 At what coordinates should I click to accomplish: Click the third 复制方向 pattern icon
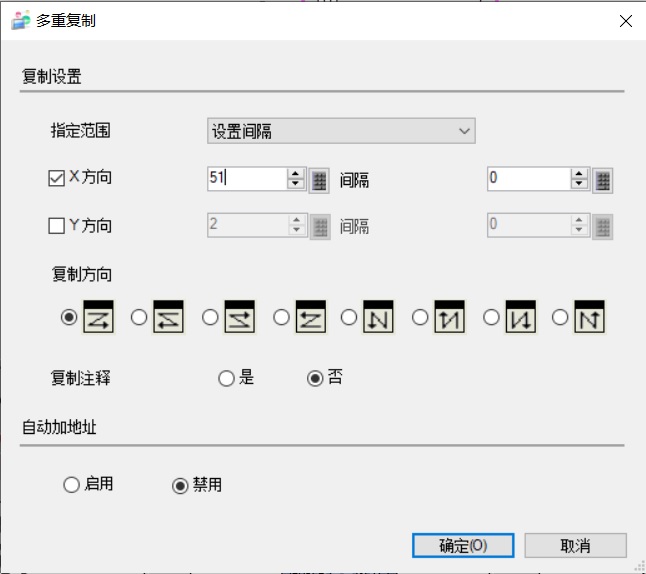coord(240,316)
